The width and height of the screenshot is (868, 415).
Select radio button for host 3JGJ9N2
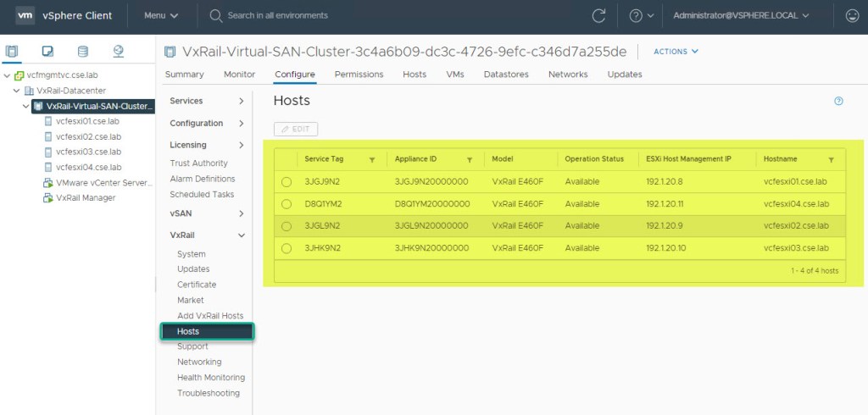(x=287, y=182)
